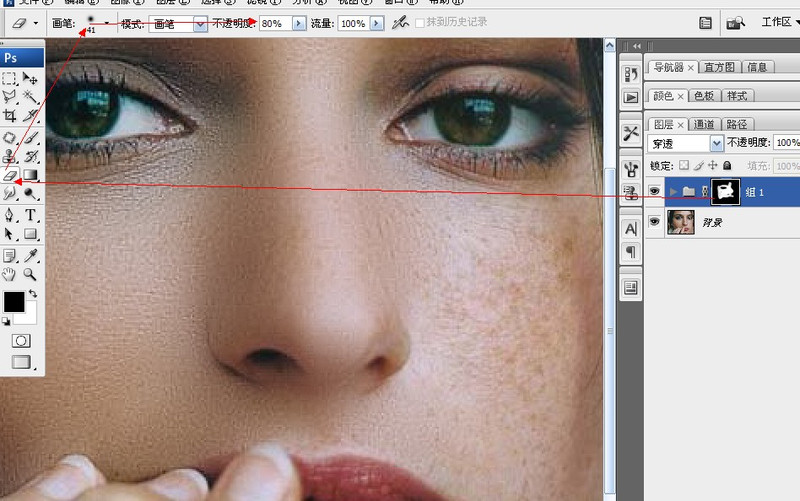The image size is (800, 501).
Task: Open the layer blend mode 穿透 dropdown
Action: (x=716, y=143)
